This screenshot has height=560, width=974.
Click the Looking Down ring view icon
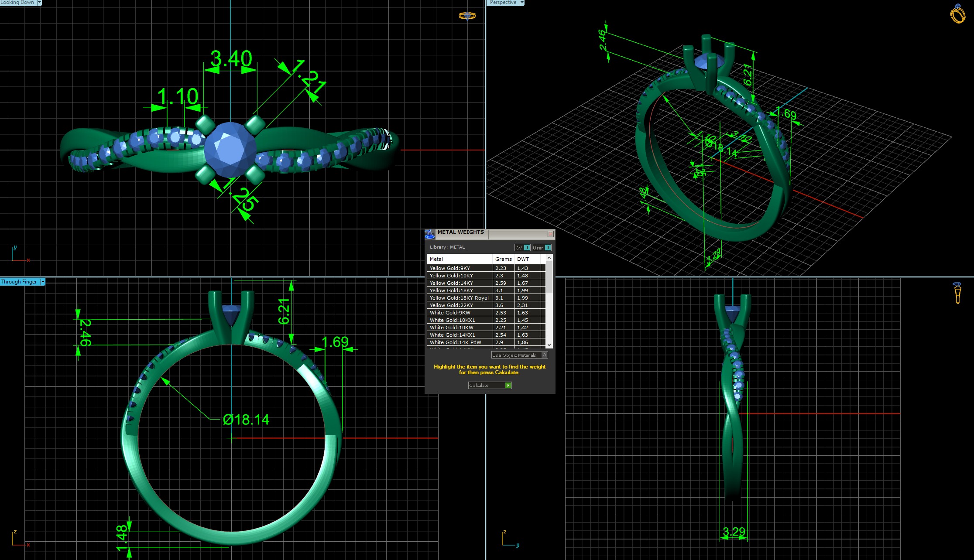467,16
